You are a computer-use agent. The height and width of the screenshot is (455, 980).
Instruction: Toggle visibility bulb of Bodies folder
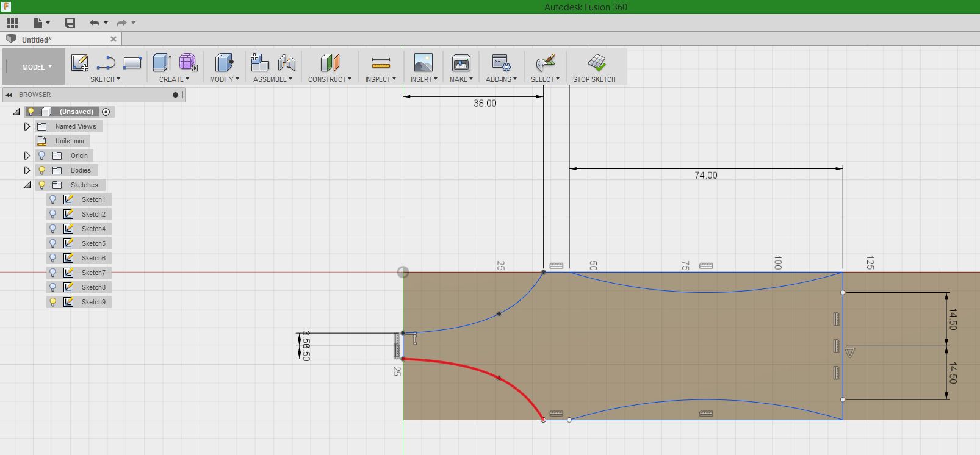(x=42, y=170)
